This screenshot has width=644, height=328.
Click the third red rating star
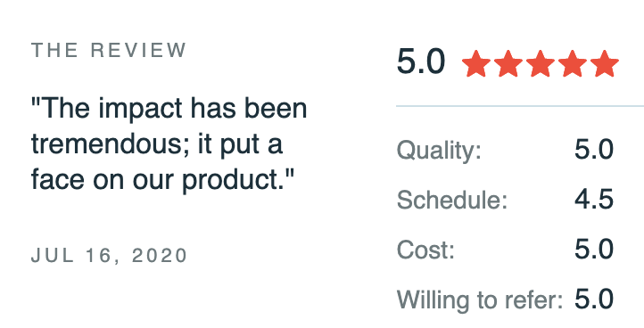coord(541,63)
